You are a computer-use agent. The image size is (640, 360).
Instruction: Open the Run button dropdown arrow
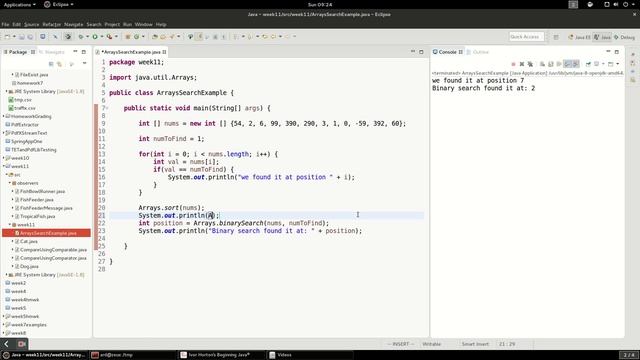(102, 37)
